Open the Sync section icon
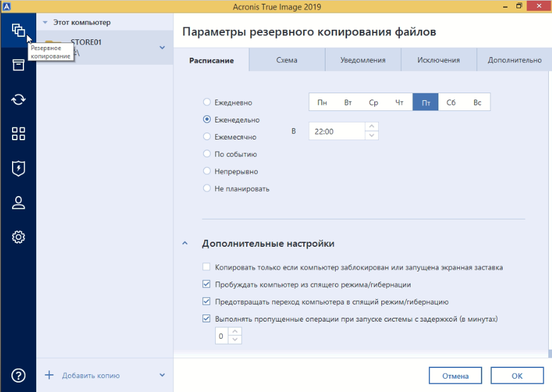The height and width of the screenshot is (392, 552). pyautogui.click(x=18, y=99)
